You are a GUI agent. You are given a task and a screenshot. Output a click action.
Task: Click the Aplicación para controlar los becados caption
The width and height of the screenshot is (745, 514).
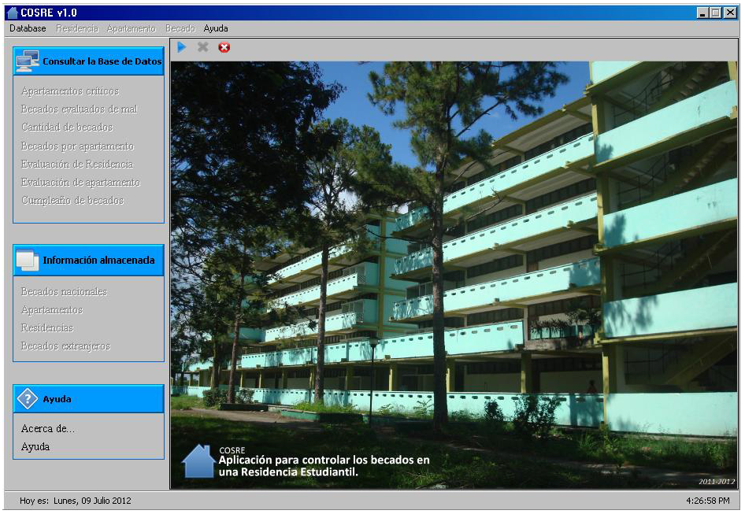point(324,466)
